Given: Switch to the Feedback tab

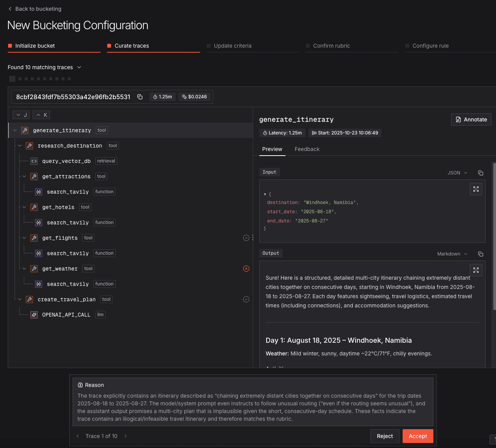Looking at the screenshot, I should click(307, 149).
